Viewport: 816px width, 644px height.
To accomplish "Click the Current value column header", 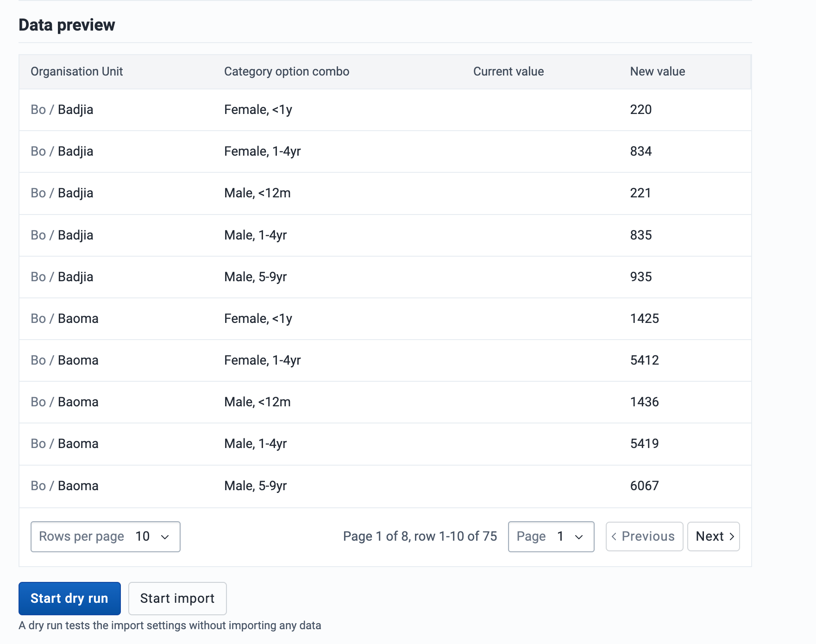I will [508, 71].
